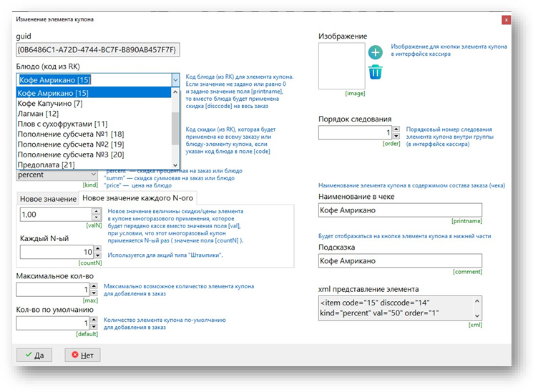The width and height of the screenshot is (533, 392).
Task: Click the green add image plus icon
Action: tap(376, 52)
